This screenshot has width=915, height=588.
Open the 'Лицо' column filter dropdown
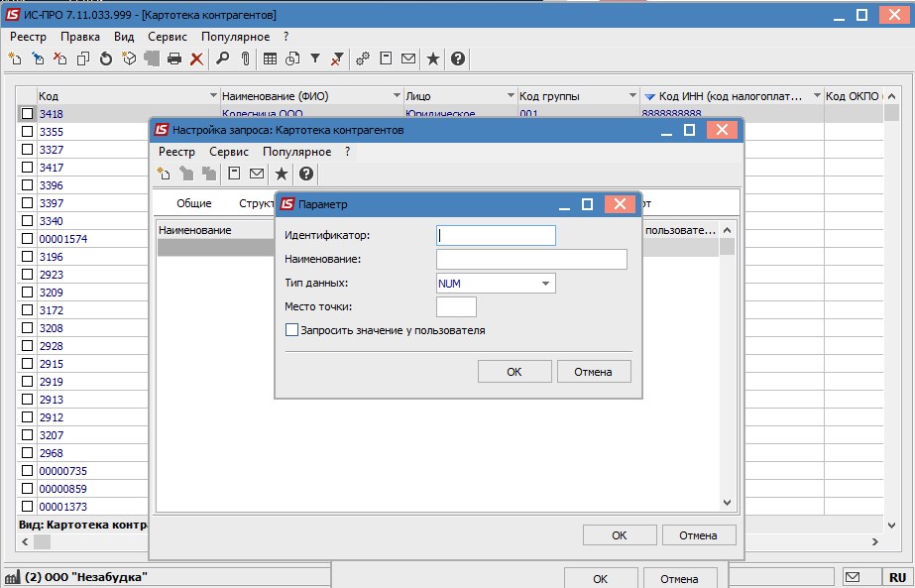[x=511, y=96]
